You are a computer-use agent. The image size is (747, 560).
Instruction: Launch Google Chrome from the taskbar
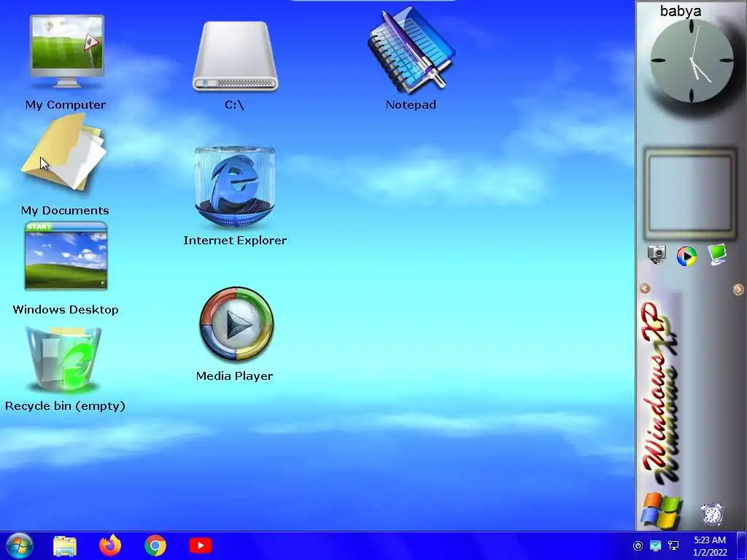point(155,545)
